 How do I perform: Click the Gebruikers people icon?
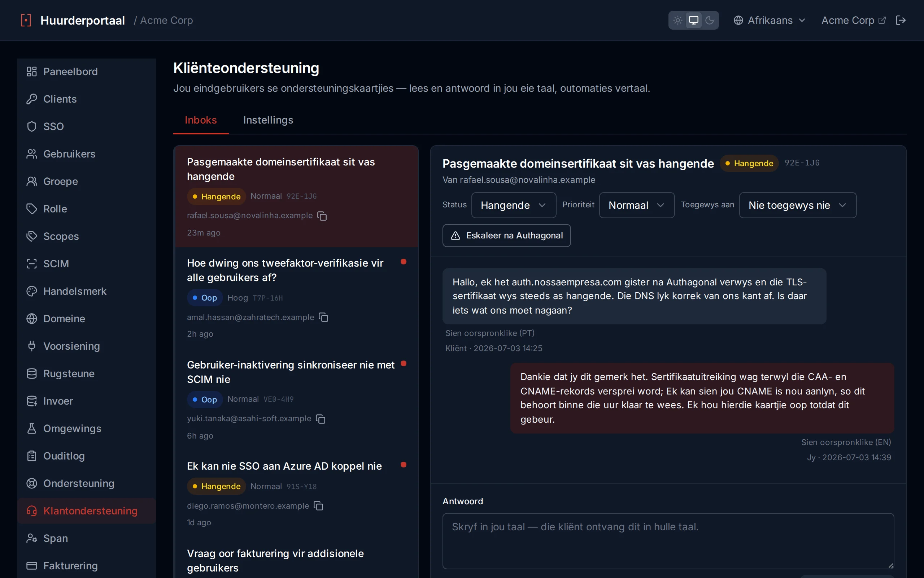point(32,154)
